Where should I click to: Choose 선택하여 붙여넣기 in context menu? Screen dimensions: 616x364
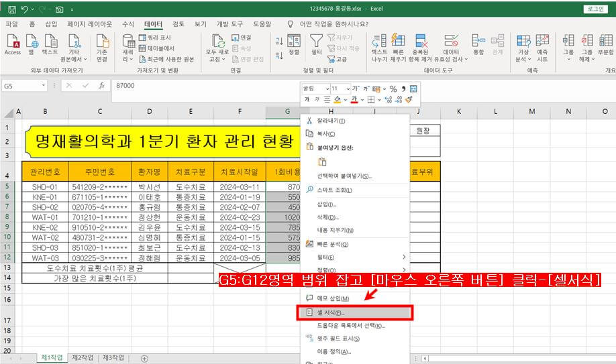pos(356,176)
